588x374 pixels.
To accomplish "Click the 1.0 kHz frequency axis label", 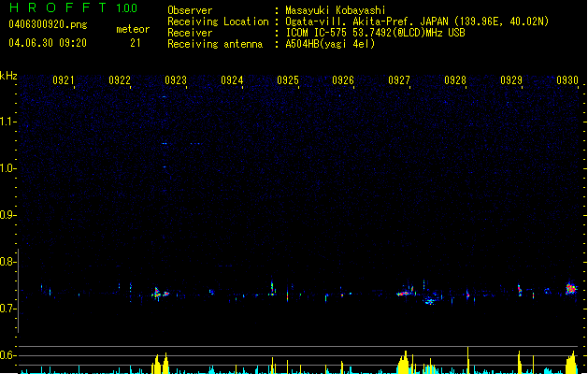I will point(8,168).
